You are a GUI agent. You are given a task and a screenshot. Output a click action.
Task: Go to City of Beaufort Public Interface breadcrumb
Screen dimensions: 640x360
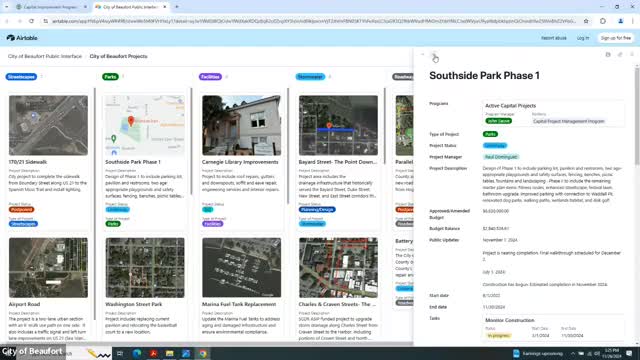pyautogui.click(x=45, y=56)
